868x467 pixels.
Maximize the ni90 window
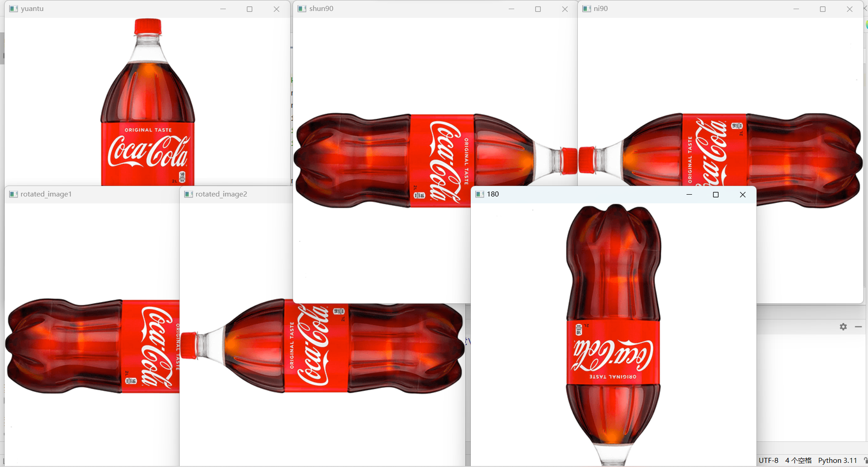823,9
